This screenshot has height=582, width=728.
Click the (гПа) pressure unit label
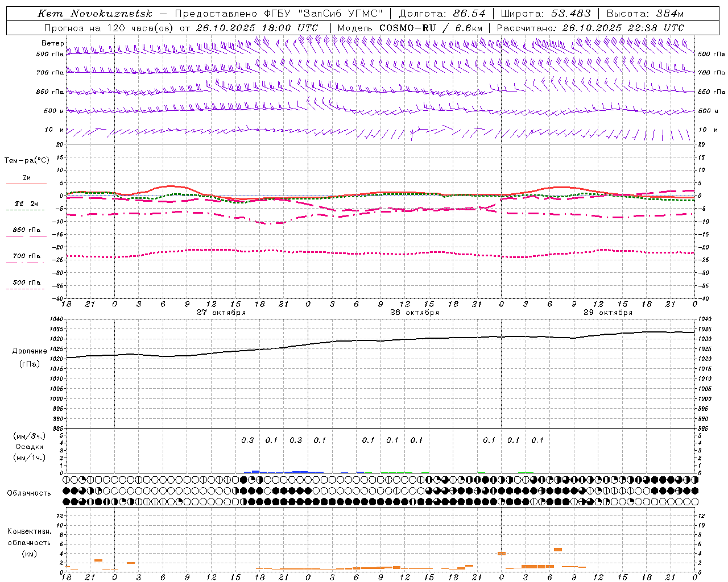30,364
